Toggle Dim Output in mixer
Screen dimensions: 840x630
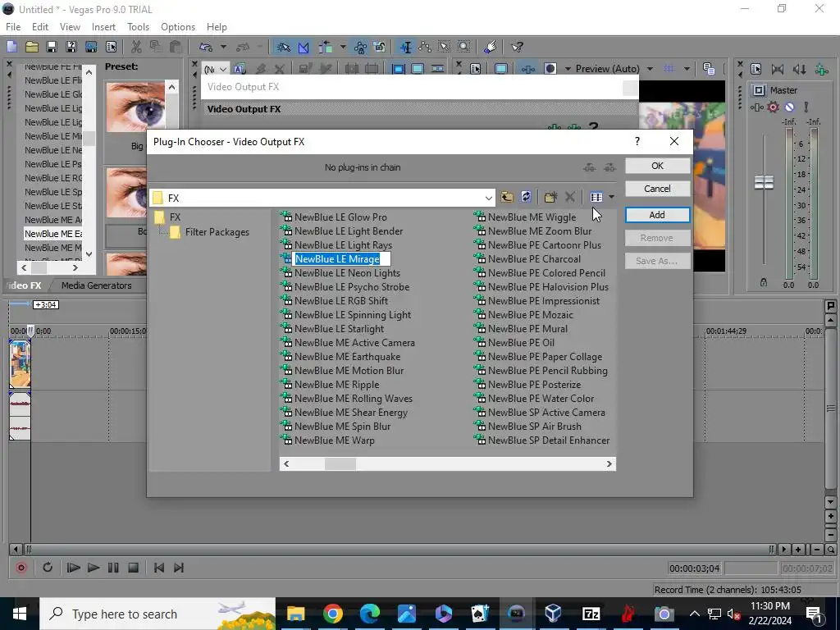pyautogui.click(x=799, y=69)
